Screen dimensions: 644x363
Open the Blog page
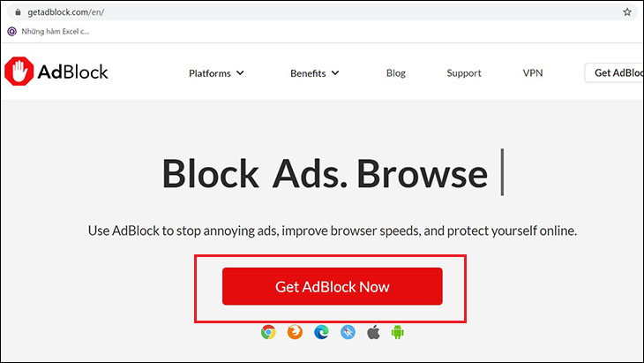(396, 73)
